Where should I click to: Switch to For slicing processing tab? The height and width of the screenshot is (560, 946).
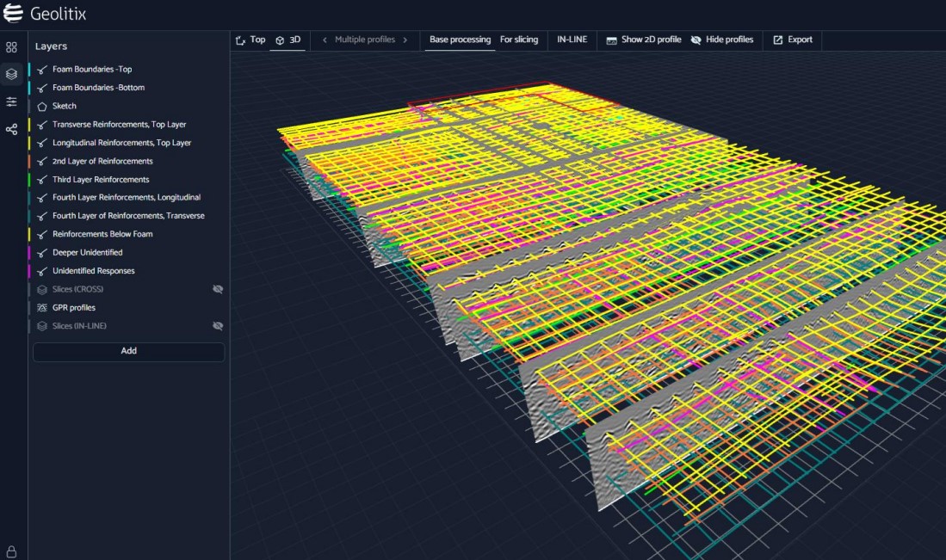[518, 40]
